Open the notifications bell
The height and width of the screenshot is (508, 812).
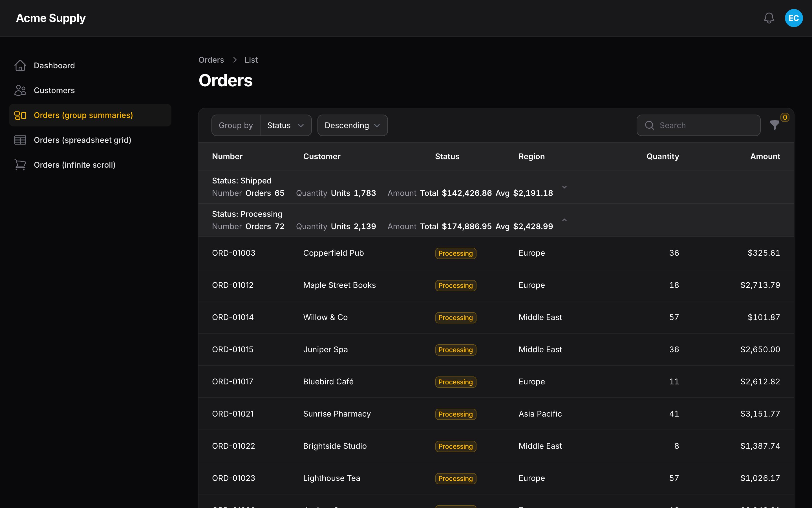coord(769,18)
